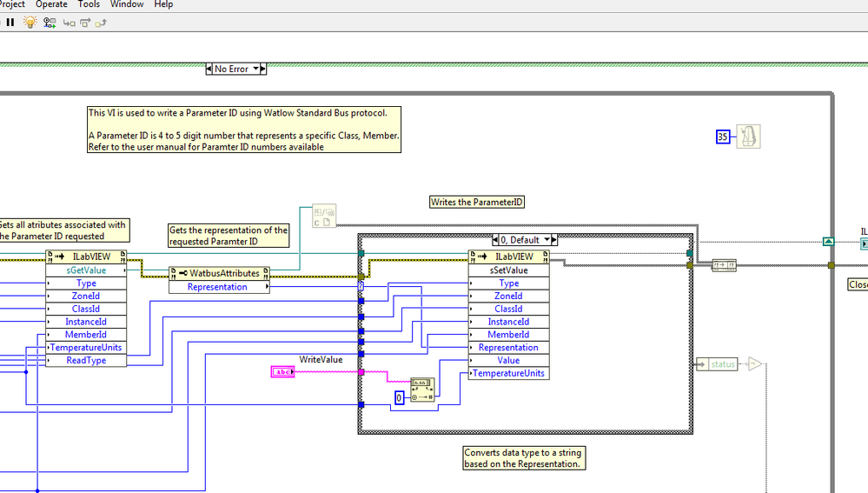Go to previous case of No Error structure
Image resolution: width=868 pixels, height=493 pixels.
209,69
